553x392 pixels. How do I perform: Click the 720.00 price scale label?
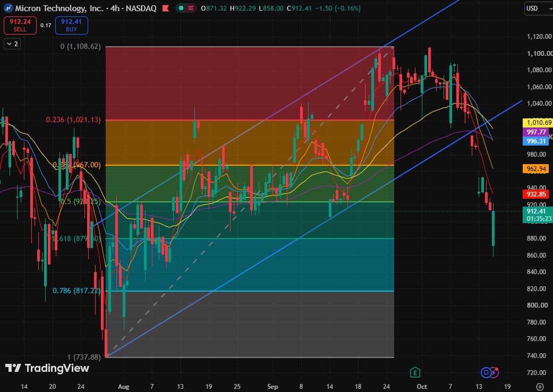pyautogui.click(x=536, y=372)
